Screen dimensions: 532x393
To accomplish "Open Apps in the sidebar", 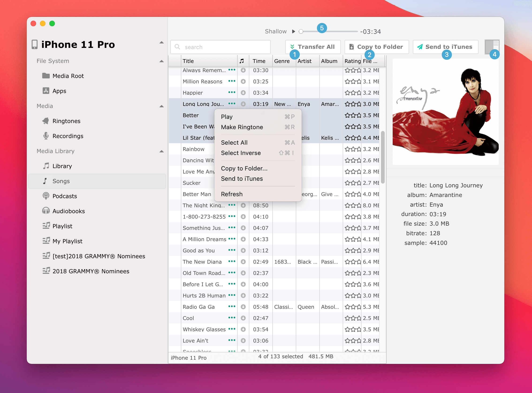I will 54,91.
